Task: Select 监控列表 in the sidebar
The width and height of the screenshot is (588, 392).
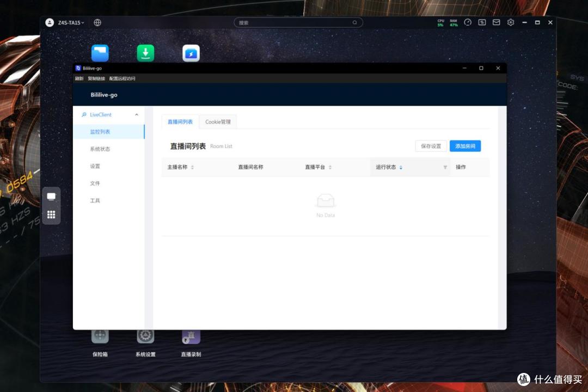Action: coord(109,132)
